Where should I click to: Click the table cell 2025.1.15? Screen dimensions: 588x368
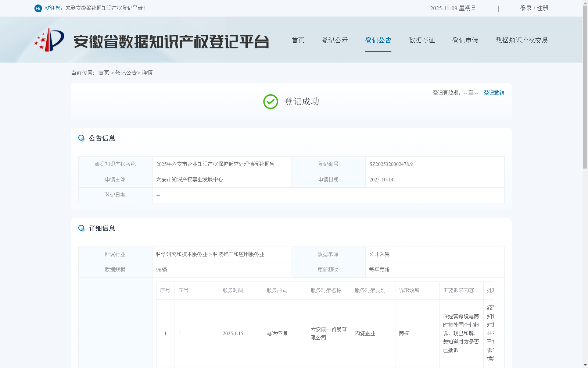(233, 333)
